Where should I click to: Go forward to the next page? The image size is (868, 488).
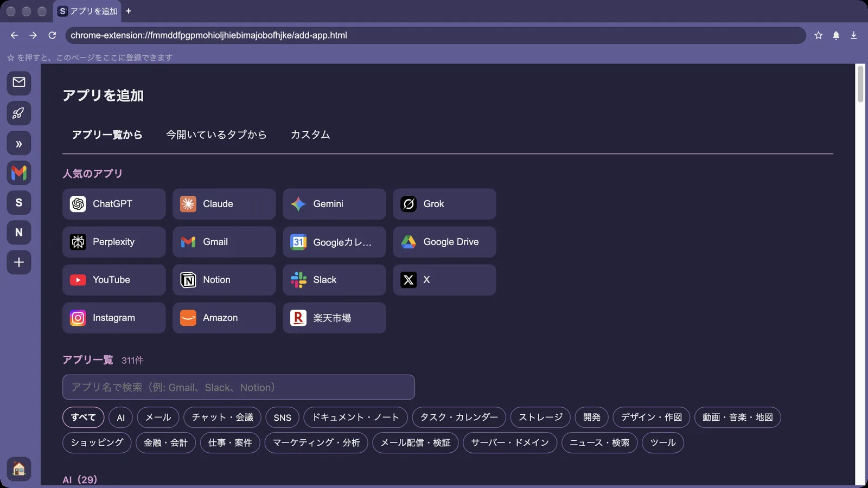(x=33, y=35)
